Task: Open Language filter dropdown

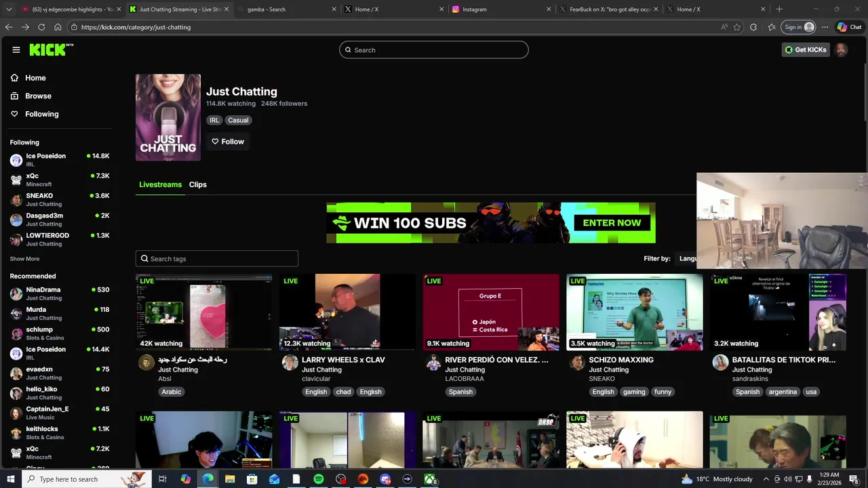Action: coord(688,258)
